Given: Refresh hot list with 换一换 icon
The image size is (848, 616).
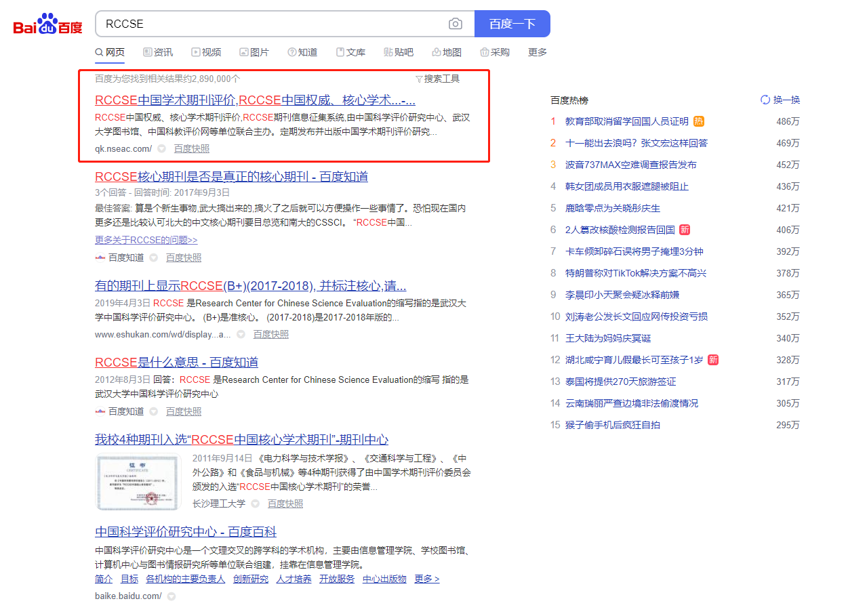Looking at the screenshot, I should pos(765,100).
